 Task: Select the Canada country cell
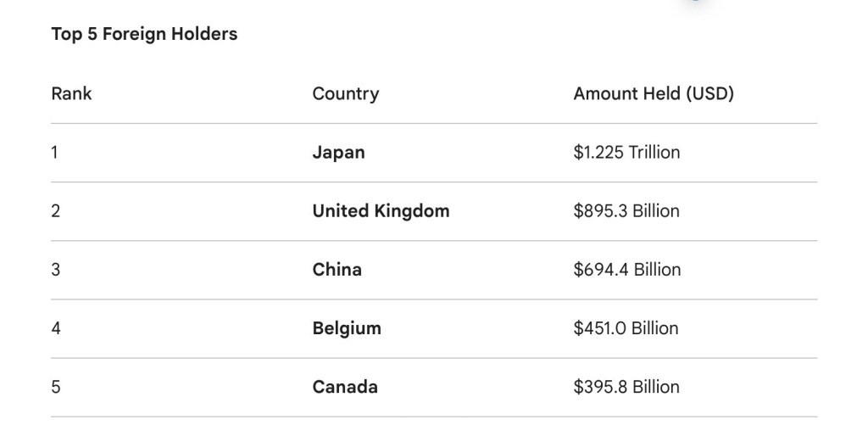click(345, 387)
